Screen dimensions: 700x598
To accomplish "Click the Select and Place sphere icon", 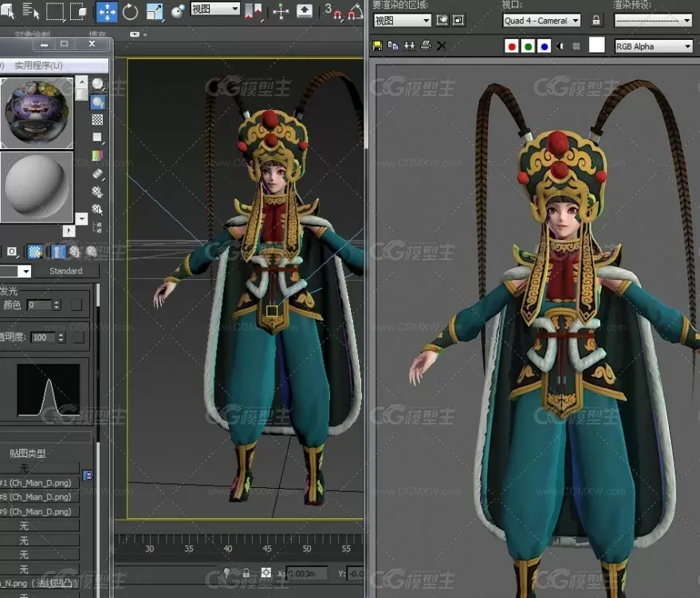I will pyautogui.click(x=178, y=12).
